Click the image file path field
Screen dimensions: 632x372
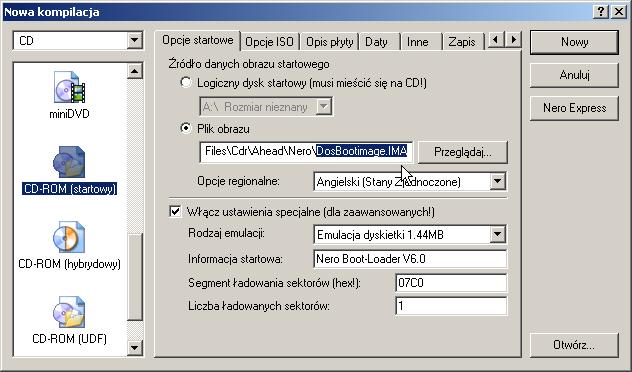click(306, 152)
